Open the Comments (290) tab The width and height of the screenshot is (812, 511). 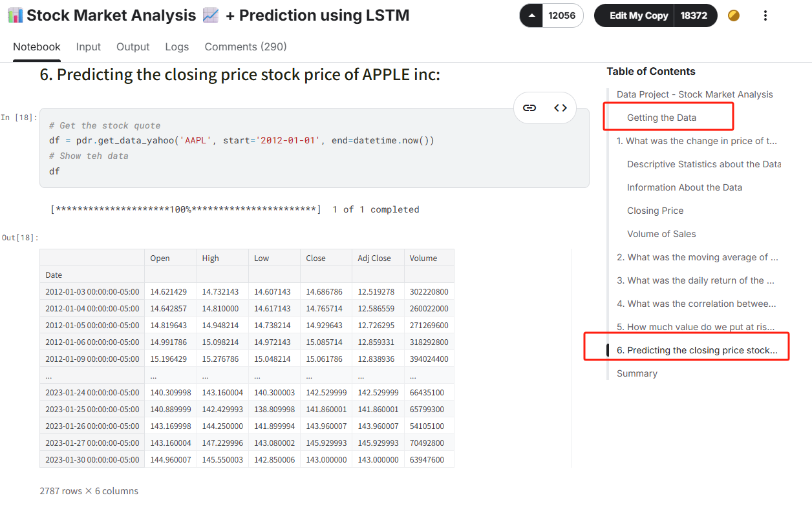246,47
